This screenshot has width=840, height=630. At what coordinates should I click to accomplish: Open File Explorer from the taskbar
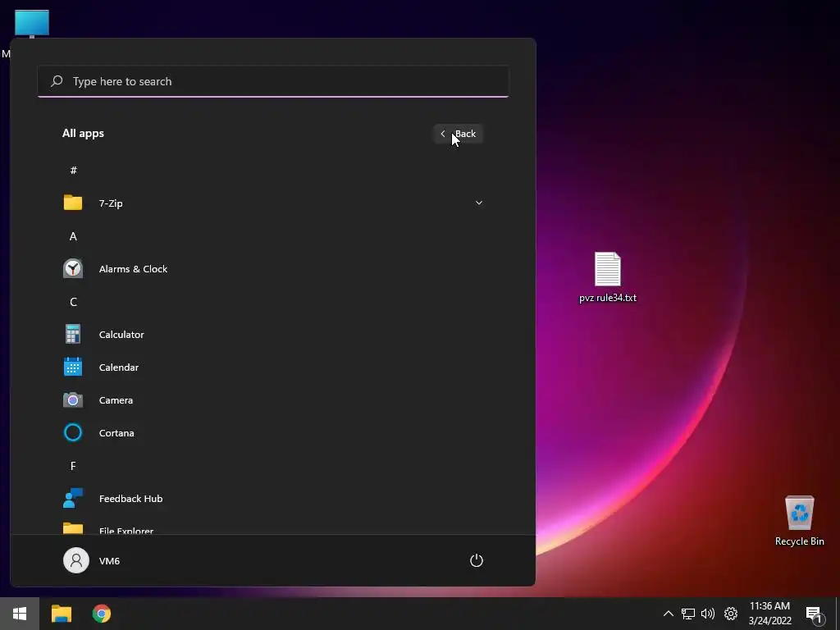coord(61,614)
